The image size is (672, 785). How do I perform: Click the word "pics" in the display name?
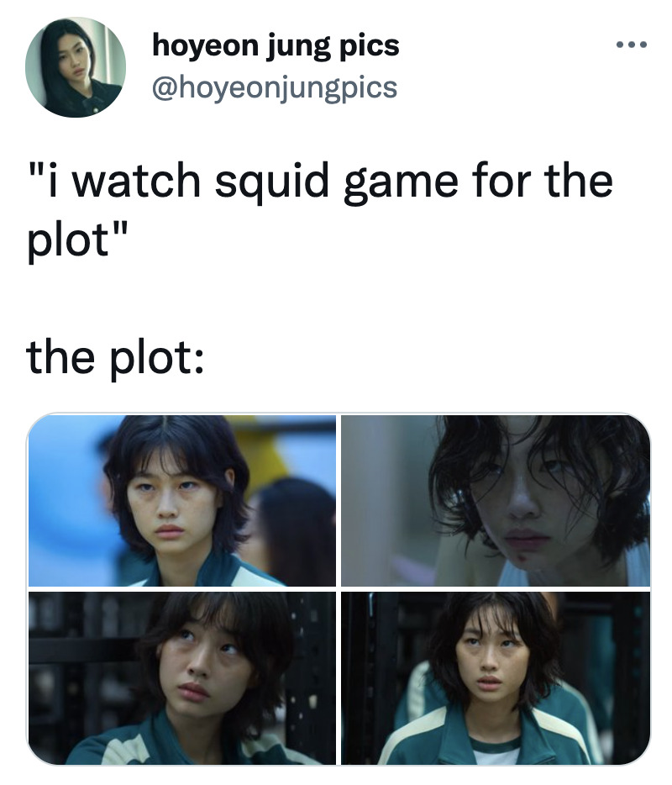[x=370, y=47]
